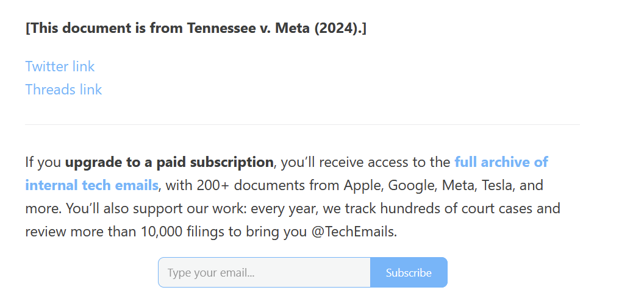Image resolution: width=644 pixels, height=290 pixels.
Task: Click the "internal tech emails" link portion
Action: click(91, 185)
